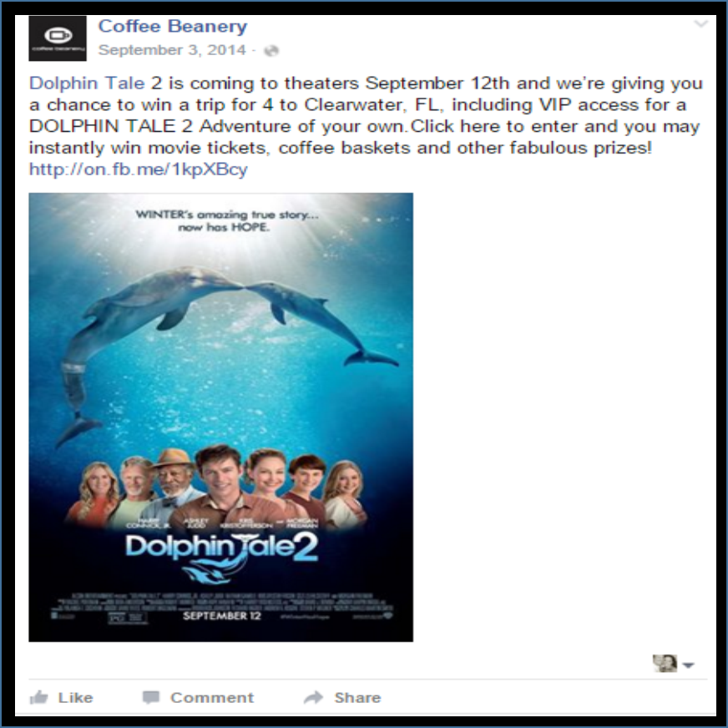Open the Coffee Beanery page name

[x=173, y=26]
